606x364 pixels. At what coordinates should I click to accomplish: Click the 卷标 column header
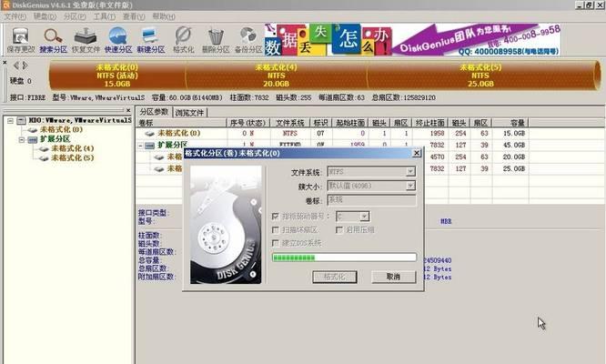click(181, 123)
